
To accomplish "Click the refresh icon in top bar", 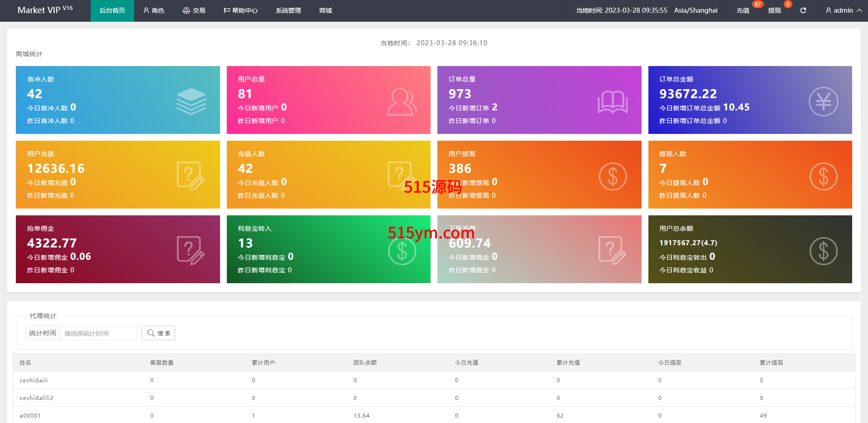I will [803, 10].
